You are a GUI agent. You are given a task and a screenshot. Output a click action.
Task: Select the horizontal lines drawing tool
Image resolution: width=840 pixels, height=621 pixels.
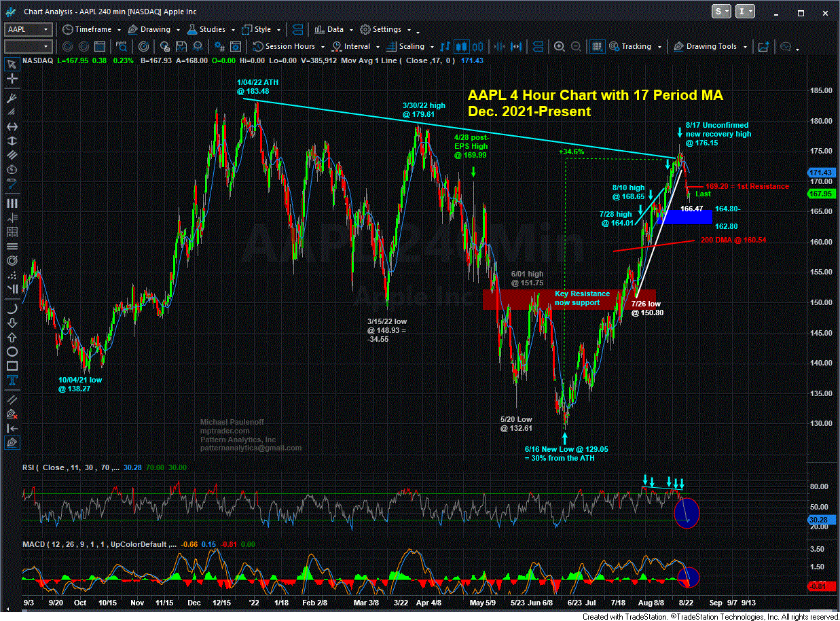[12, 246]
